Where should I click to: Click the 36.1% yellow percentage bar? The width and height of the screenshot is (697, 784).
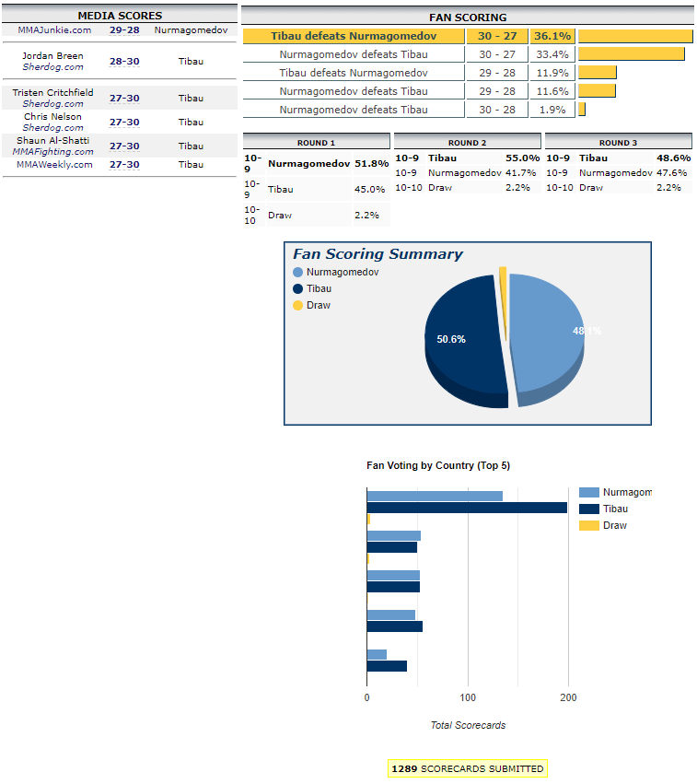(x=635, y=36)
